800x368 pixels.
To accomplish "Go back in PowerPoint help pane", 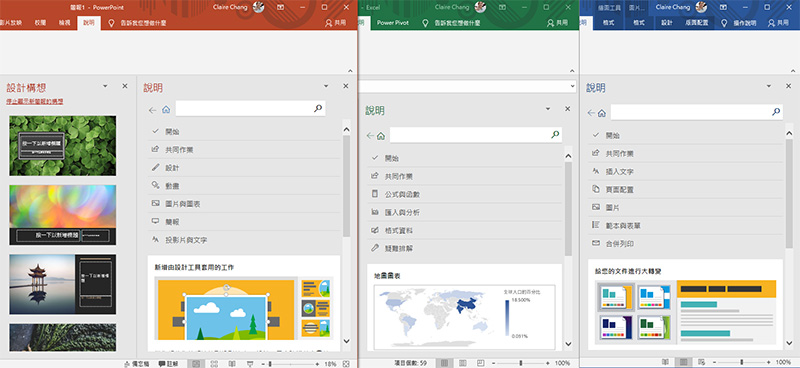I will point(153,109).
